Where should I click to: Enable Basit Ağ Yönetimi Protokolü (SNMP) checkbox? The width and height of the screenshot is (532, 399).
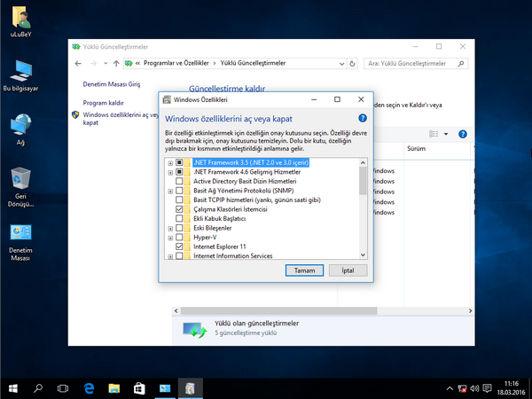pyautogui.click(x=179, y=191)
